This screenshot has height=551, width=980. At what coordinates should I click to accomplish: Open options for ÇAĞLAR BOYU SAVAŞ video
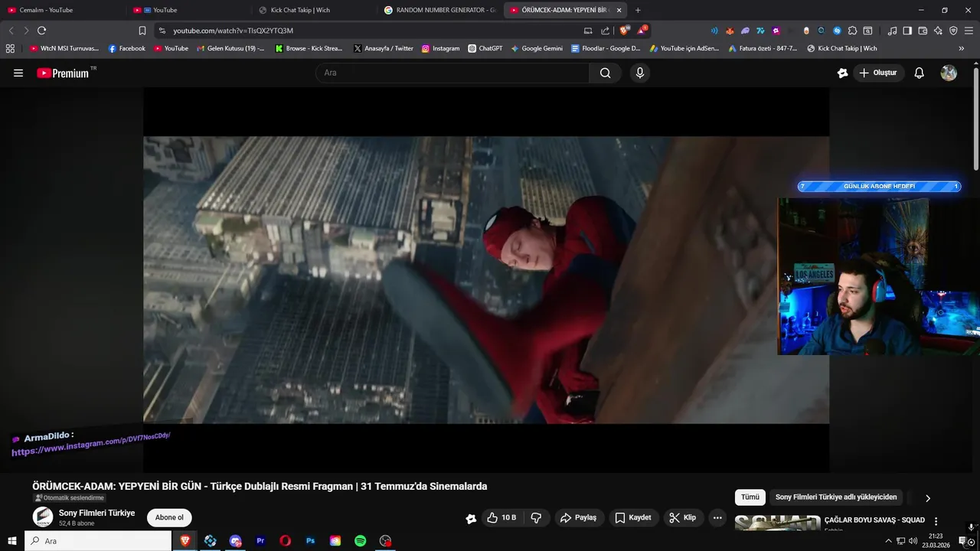pos(936,521)
